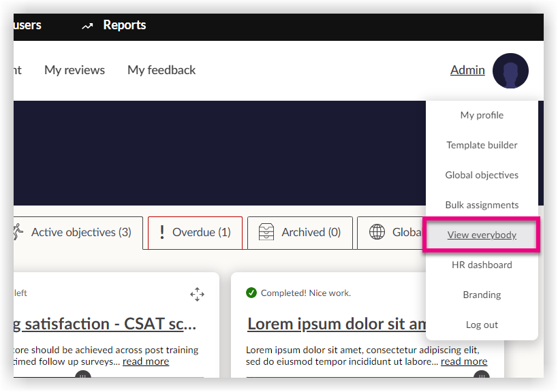Click the Admin profile avatar icon
This screenshot has width=558, height=392.
coord(510,71)
